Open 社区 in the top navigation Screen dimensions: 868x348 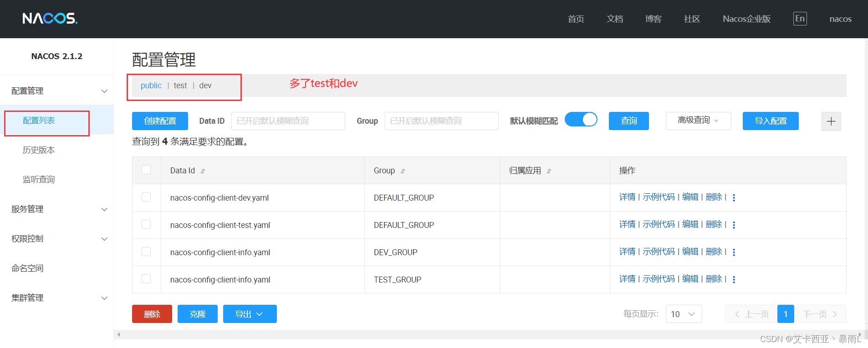point(692,19)
